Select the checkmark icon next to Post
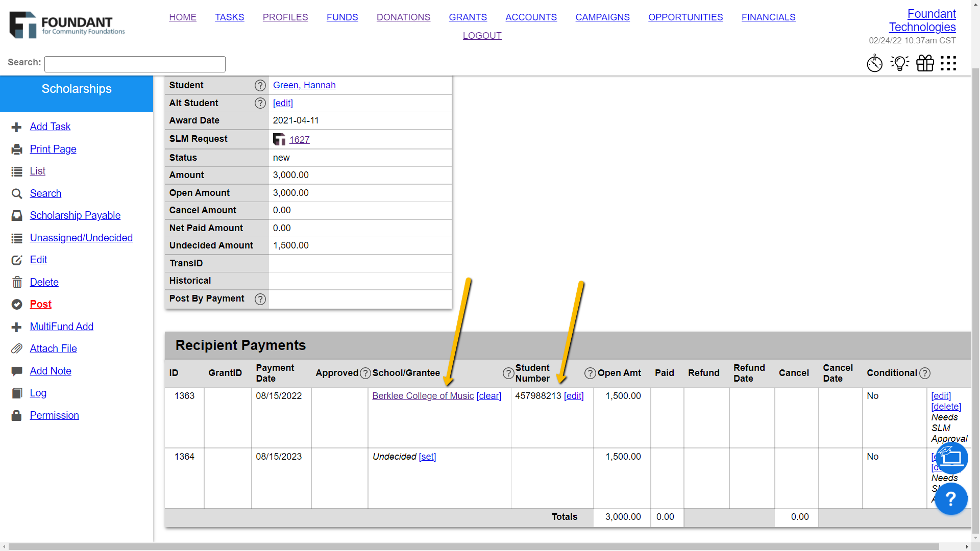The height and width of the screenshot is (551, 980). pos(17,304)
